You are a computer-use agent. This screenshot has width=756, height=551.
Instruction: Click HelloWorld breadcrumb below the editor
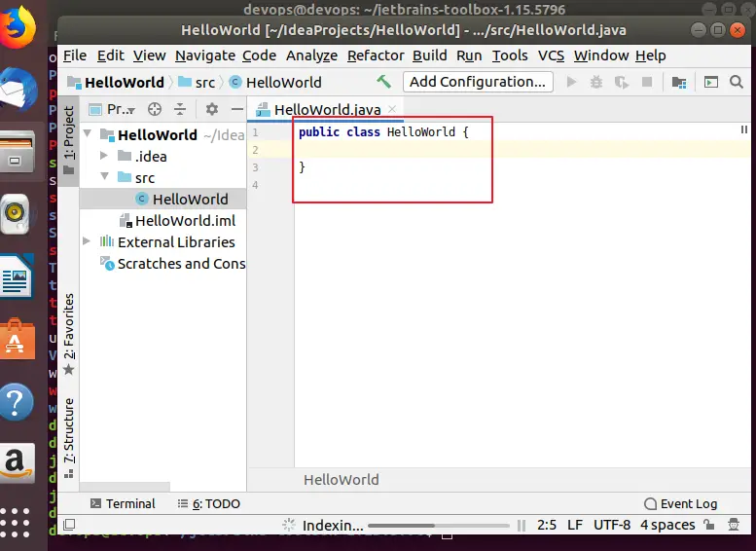[342, 480]
